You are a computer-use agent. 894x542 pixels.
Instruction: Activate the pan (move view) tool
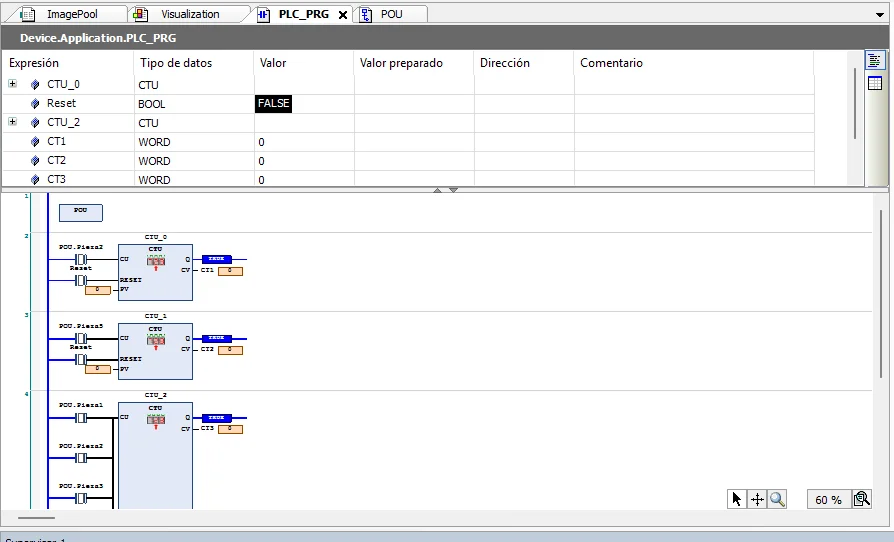pyautogui.click(x=757, y=499)
